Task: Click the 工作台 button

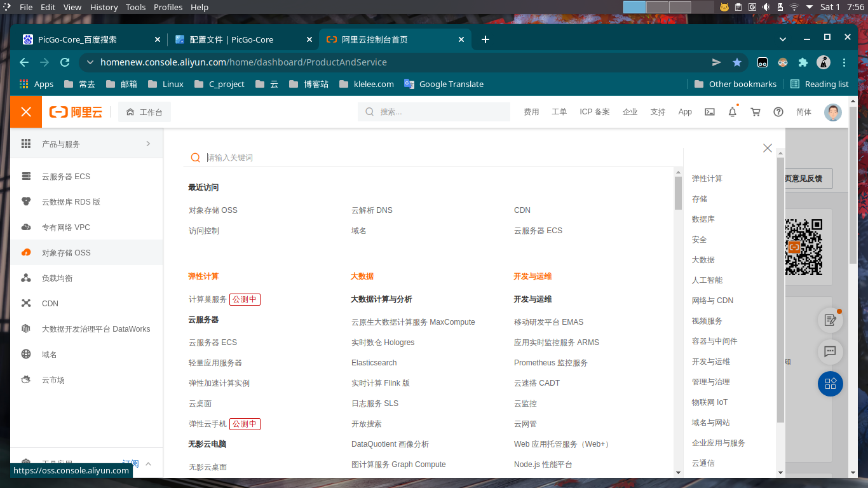Action: click(x=144, y=112)
